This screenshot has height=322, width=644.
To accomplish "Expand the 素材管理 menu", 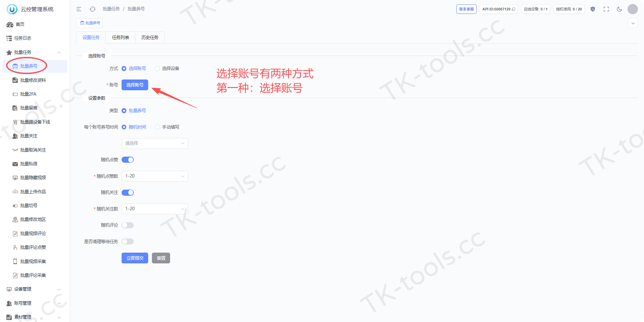I will 35,317.
